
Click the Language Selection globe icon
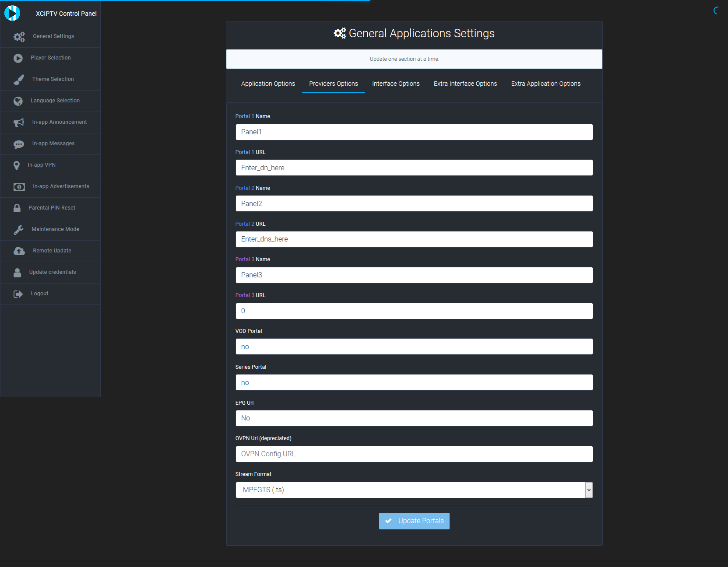18,101
